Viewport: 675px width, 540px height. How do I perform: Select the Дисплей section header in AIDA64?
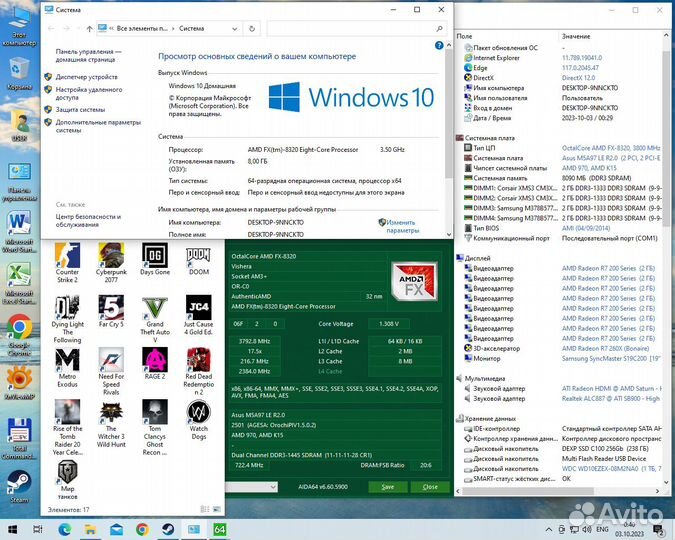click(x=477, y=258)
